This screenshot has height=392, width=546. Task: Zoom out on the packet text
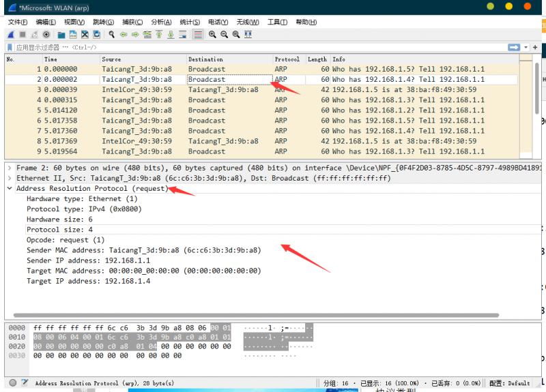225,35
